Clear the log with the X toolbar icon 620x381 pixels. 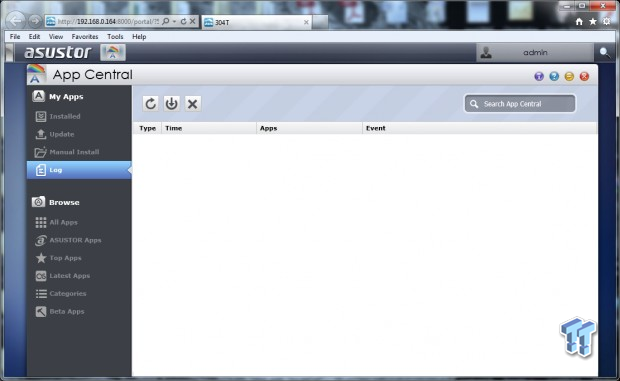tap(193, 104)
